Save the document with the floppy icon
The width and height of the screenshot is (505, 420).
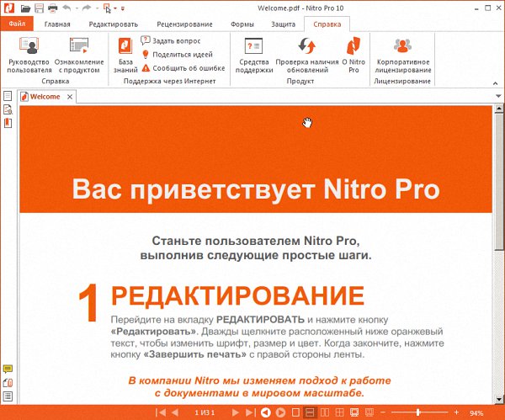(39, 8)
